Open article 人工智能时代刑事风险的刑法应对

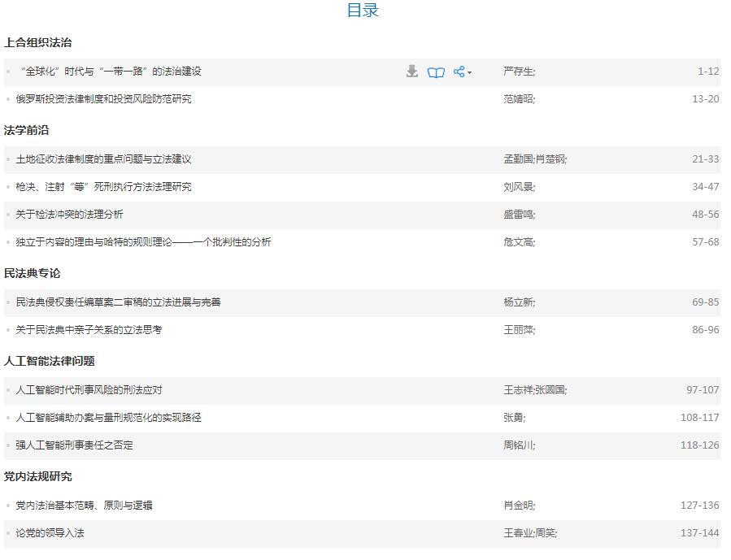tap(89, 390)
